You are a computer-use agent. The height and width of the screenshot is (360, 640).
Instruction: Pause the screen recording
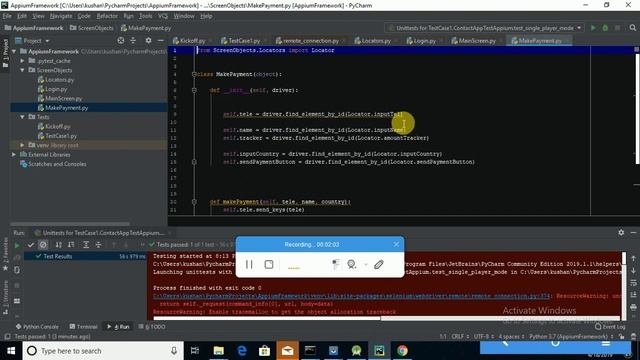pos(249,264)
